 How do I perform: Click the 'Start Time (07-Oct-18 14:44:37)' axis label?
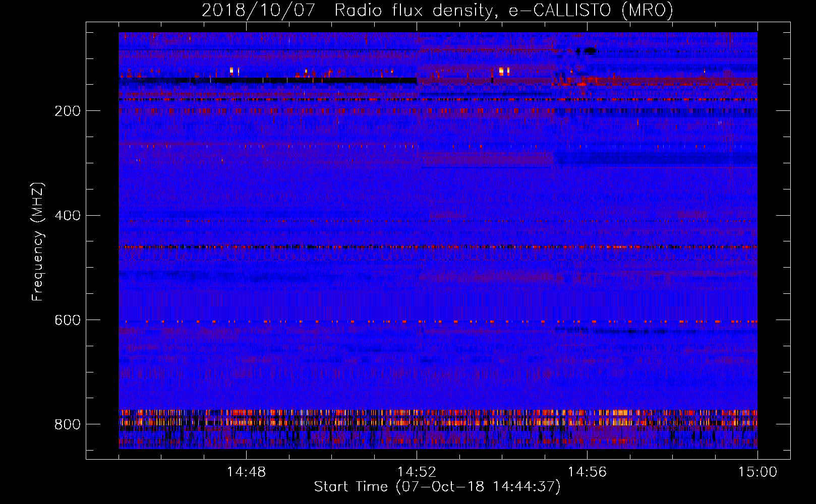point(437,487)
